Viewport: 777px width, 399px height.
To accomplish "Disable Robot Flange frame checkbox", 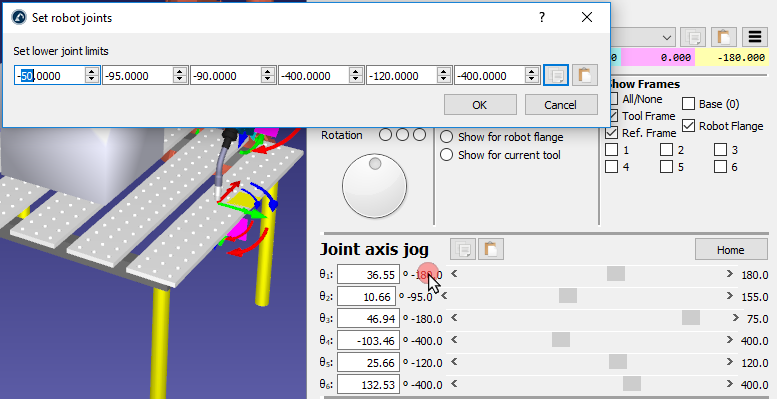I will (x=688, y=126).
